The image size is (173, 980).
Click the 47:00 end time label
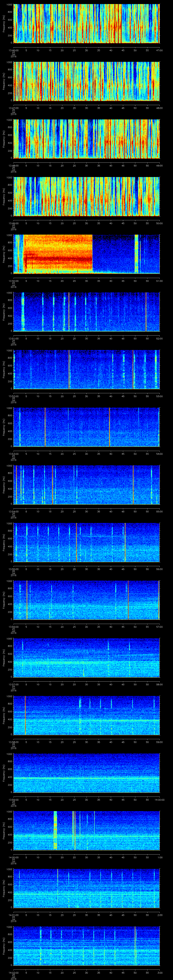pyautogui.click(x=159, y=50)
